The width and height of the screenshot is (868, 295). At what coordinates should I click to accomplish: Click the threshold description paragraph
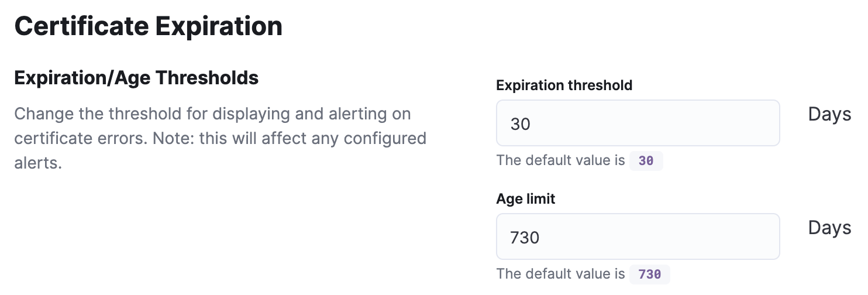point(220,138)
